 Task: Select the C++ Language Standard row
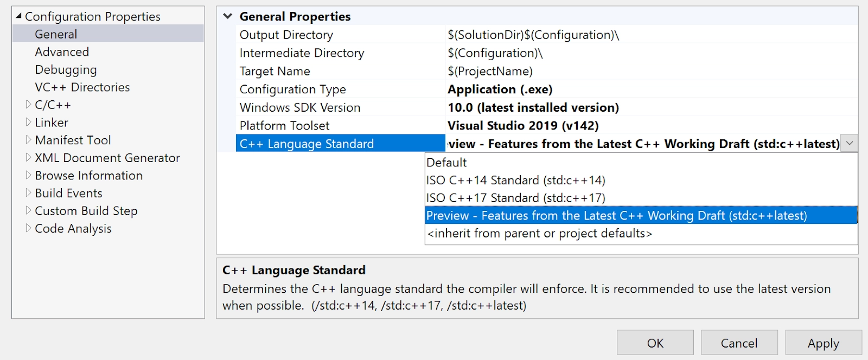click(547, 143)
